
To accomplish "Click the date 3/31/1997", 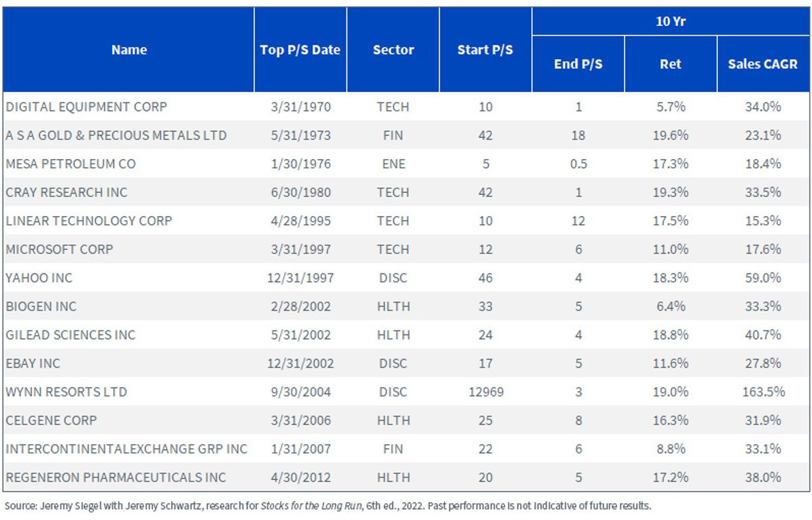I will coord(300,249).
